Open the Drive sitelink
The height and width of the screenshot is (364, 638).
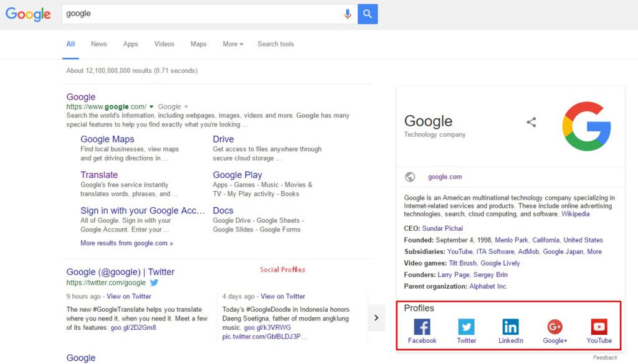(224, 139)
